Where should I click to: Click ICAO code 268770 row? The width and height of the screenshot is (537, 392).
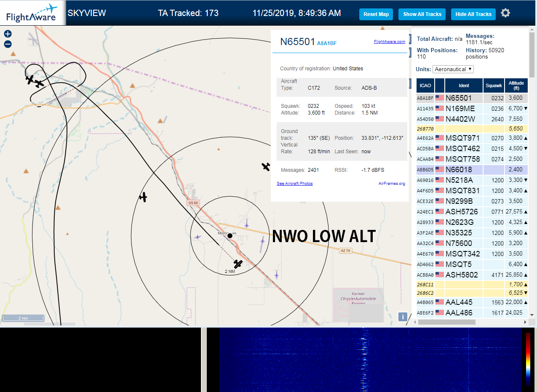pos(472,129)
